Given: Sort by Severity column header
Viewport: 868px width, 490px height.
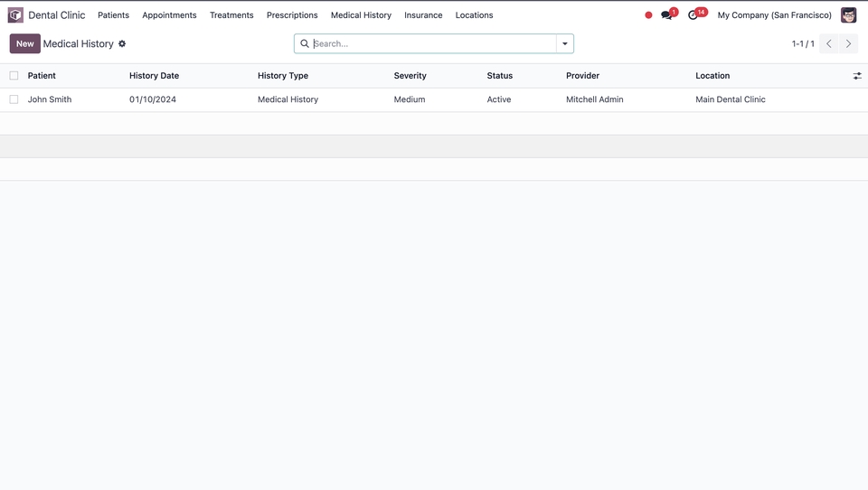Looking at the screenshot, I should tap(410, 76).
